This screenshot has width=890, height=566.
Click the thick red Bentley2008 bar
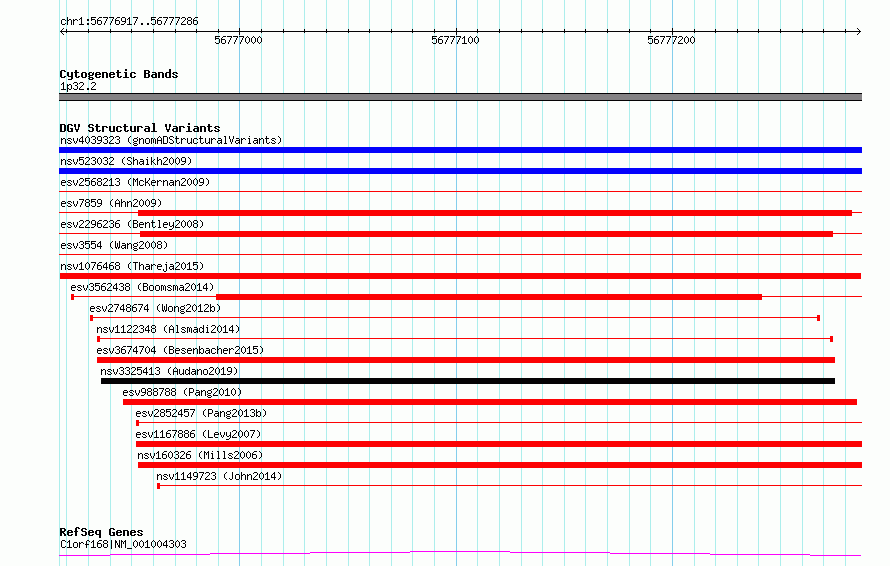[486, 234]
